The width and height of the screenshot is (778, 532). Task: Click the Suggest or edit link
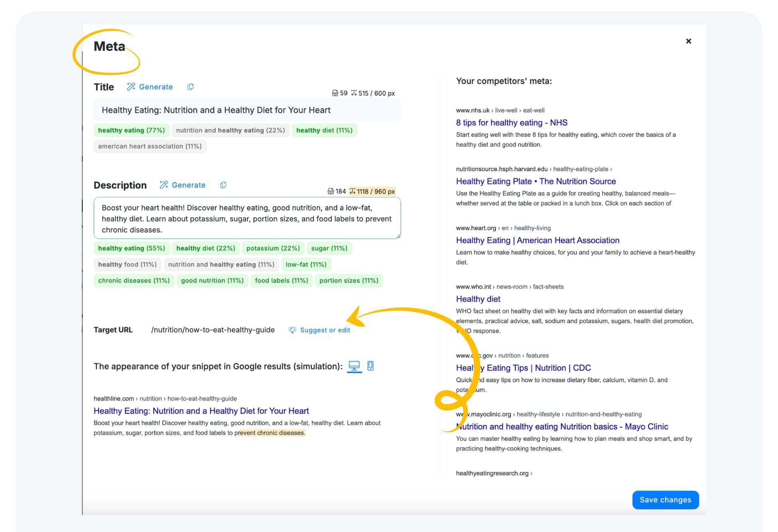(325, 330)
